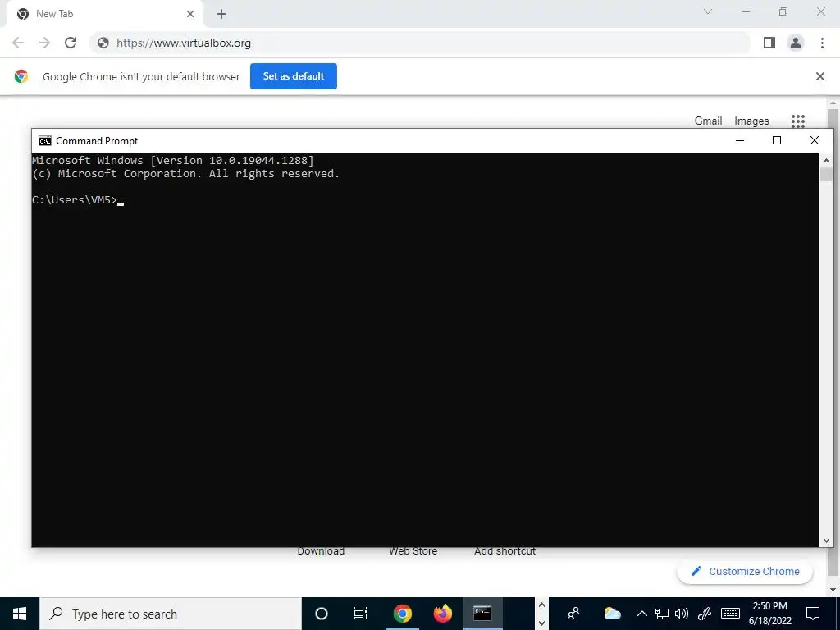Viewport: 840px width, 630px height.
Task: Click the taskbar search box
Action: [x=171, y=614]
